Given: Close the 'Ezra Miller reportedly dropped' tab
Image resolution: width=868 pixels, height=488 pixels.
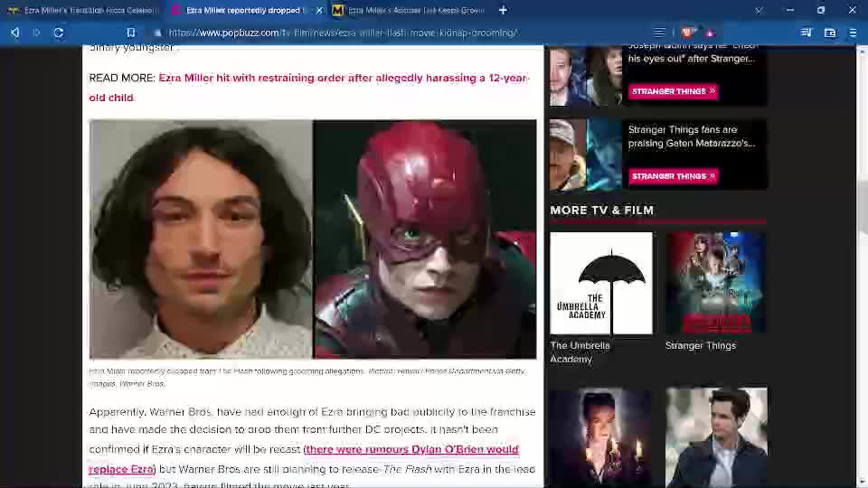Looking at the screenshot, I should click(x=319, y=10).
